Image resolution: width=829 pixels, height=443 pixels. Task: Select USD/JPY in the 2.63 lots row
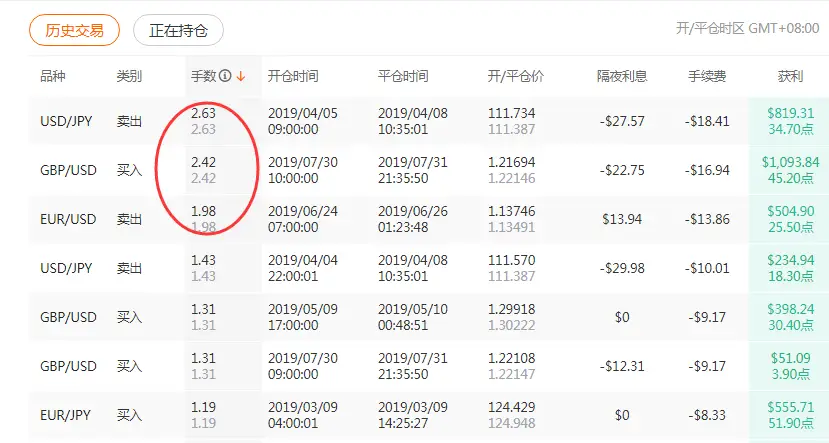[66, 121]
